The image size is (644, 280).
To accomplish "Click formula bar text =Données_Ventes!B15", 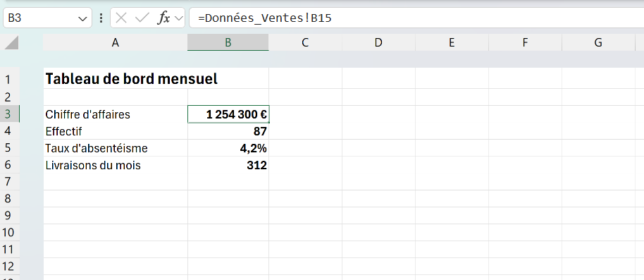I will [264, 18].
